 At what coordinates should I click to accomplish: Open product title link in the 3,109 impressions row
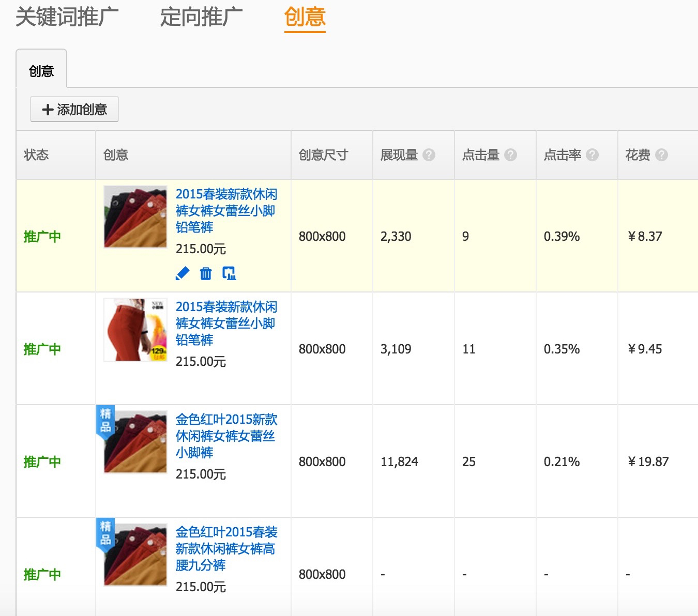click(226, 324)
